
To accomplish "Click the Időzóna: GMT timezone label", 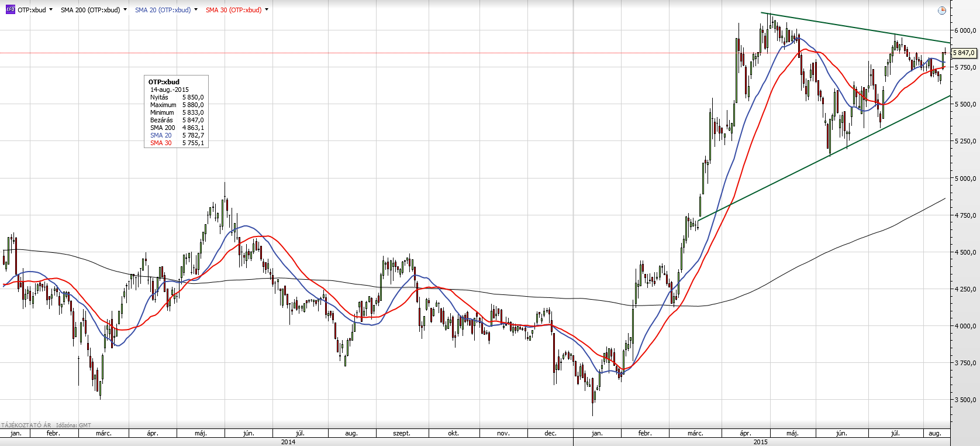I will [73, 426].
